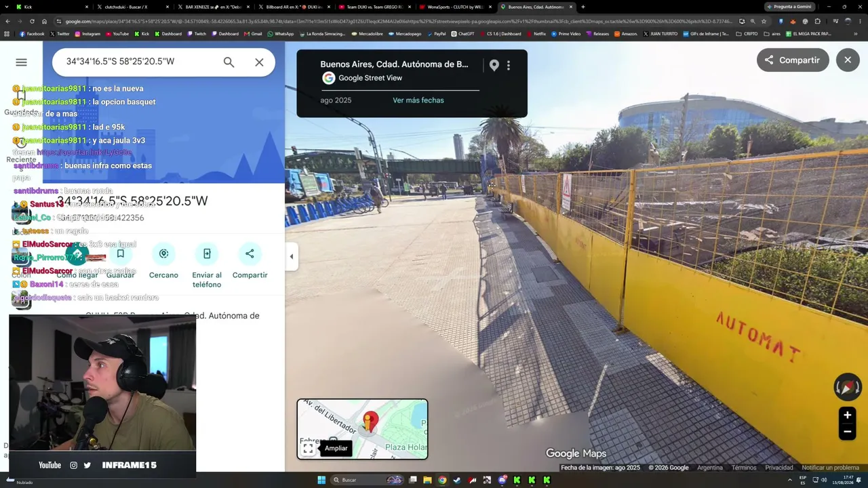Zoom in with the plus button
The image size is (868, 488).
pyautogui.click(x=847, y=415)
